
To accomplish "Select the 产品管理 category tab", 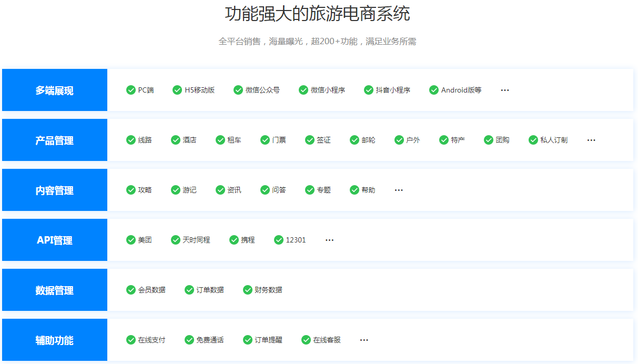I will pos(55,140).
